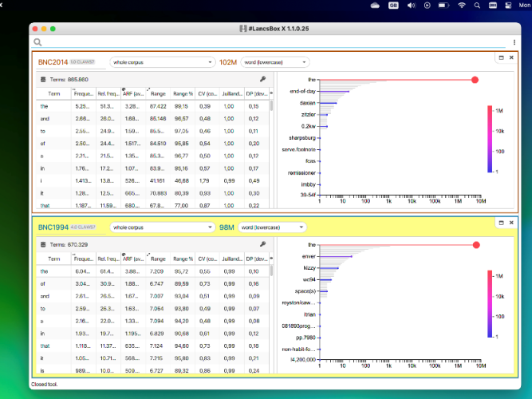The height and width of the screenshot is (399, 532).
Task: Open Control Center in menu bar
Action: (508, 5)
